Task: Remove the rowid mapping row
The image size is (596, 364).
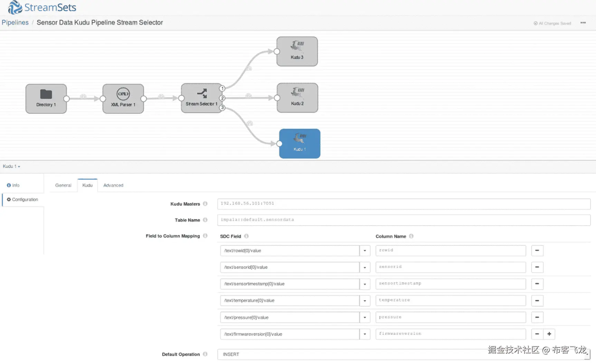Action: click(537, 250)
